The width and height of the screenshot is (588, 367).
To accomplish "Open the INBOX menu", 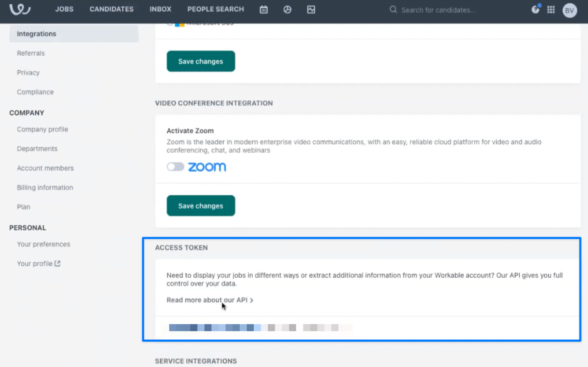I will click(x=160, y=9).
